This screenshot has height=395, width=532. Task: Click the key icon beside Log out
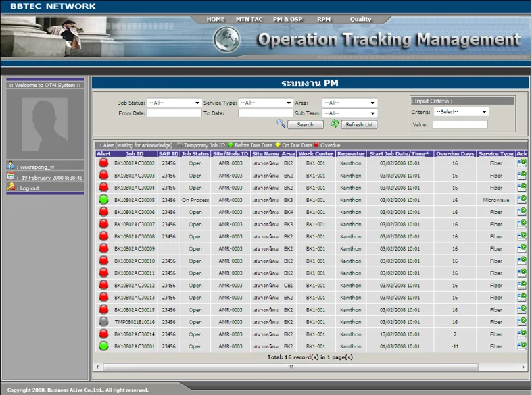(11, 188)
